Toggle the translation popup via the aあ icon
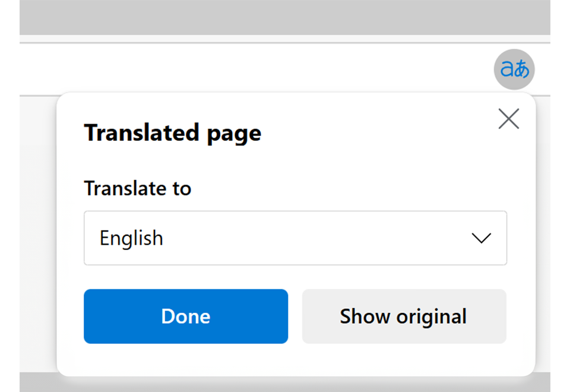This screenshot has height=392, width=570. (514, 69)
